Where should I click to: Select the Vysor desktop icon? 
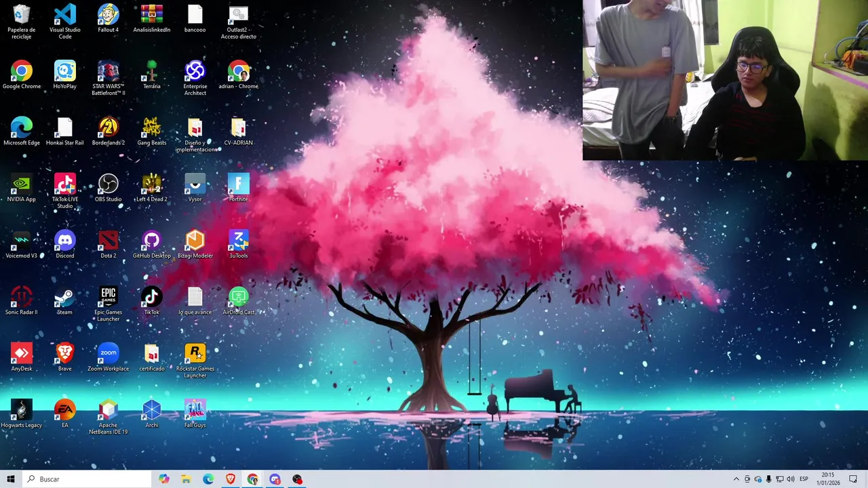pos(195,184)
